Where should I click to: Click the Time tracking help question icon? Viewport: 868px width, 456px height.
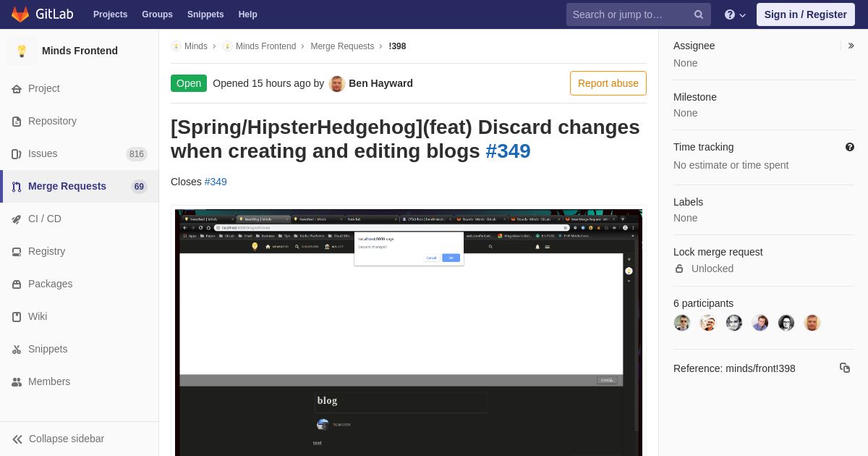850,147
